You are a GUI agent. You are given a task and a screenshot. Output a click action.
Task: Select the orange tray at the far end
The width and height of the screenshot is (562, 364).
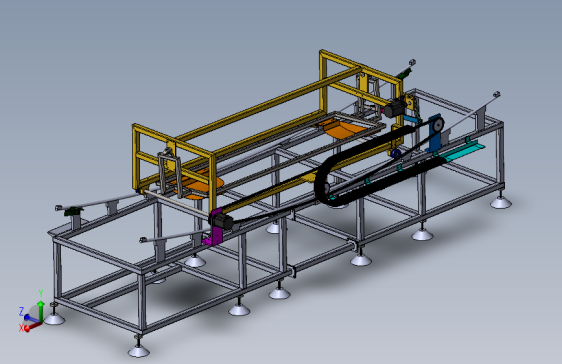342,129
